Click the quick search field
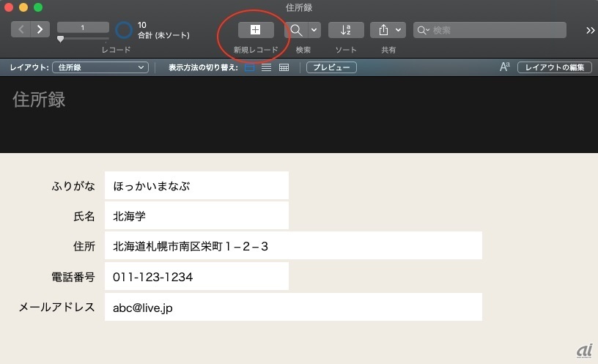The width and height of the screenshot is (598, 364). (490, 30)
